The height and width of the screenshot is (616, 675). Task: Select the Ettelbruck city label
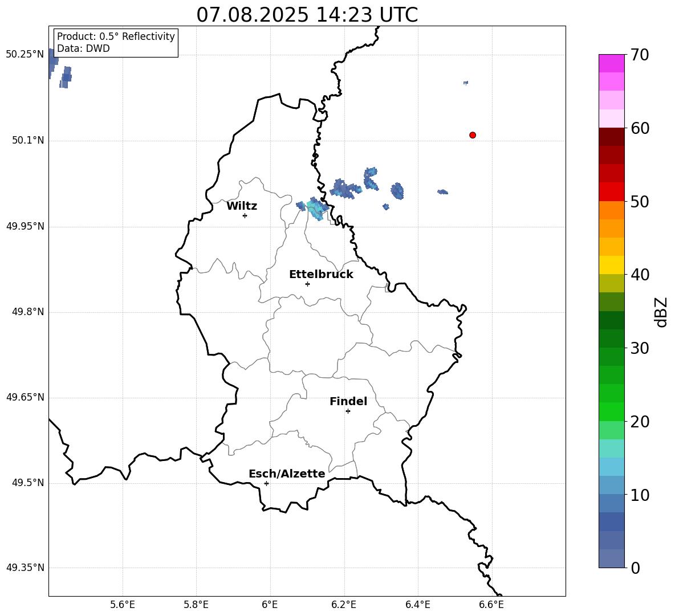point(321,275)
